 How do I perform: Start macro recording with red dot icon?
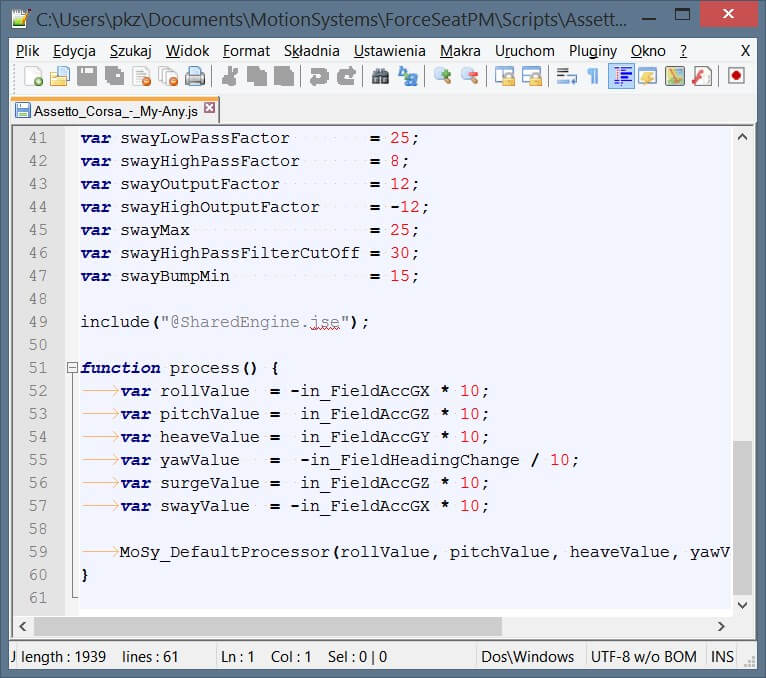[736, 77]
